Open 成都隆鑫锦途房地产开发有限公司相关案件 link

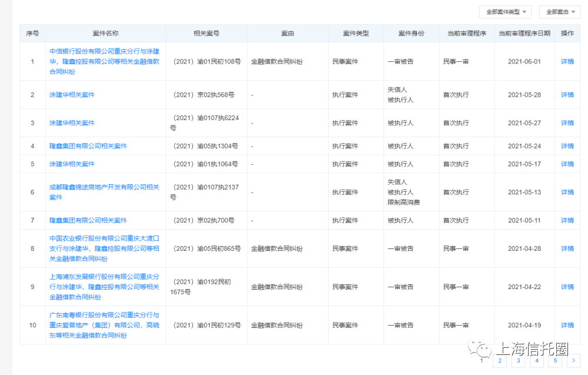coord(104,192)
